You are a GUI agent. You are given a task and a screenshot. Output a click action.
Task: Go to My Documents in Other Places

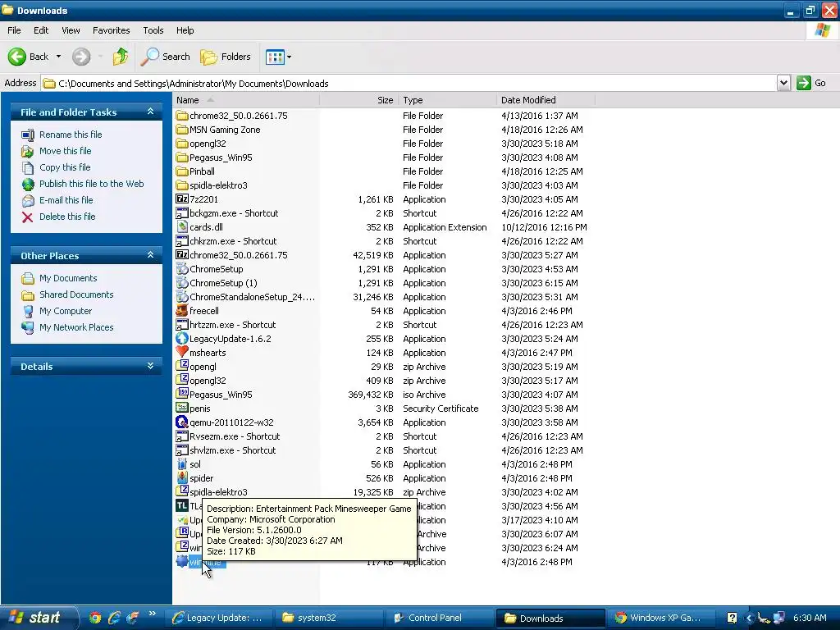[x=68, y=278]
